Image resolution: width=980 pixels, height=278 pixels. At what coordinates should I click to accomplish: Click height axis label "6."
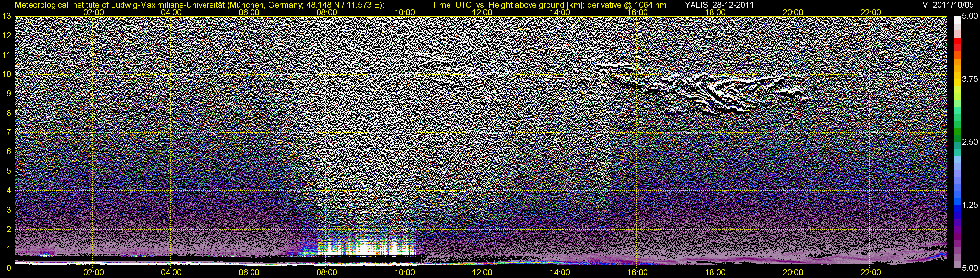click(x=9, y=151)
